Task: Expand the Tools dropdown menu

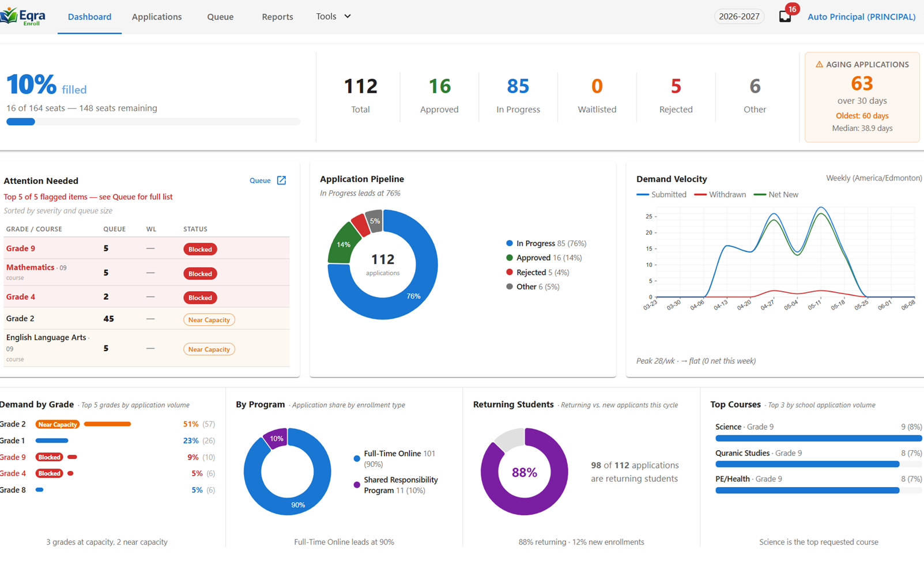Action: [333, 16]
